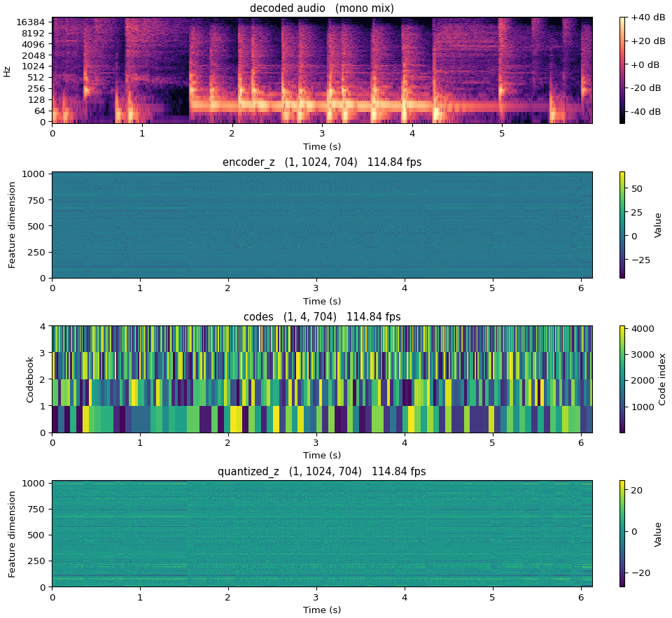Image resolution: width=672 pixels, height=618 pixels.
Task: Click the 'quantized_z (1, 1024, 704) 114.84 fps' title
Action: (322, 472)
